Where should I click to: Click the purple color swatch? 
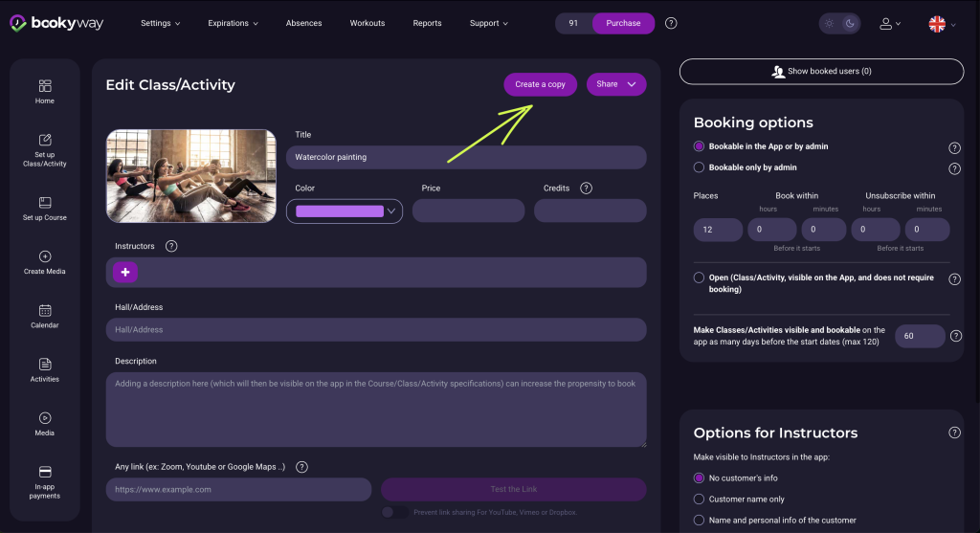(339, 211)
